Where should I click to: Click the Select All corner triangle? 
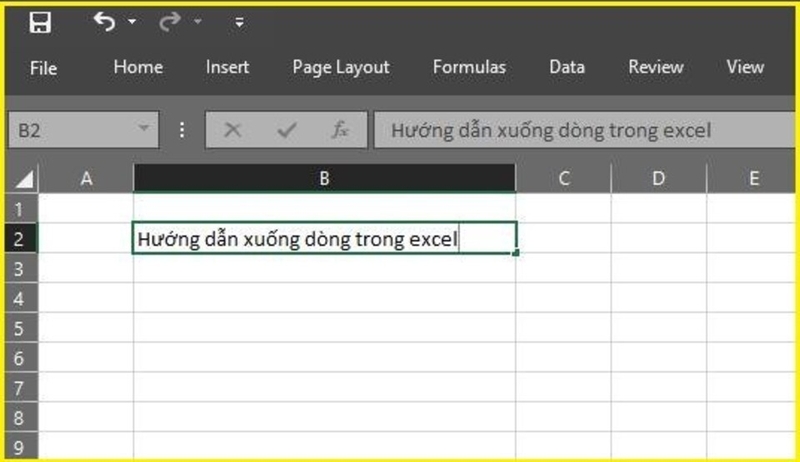pos(23,178)
